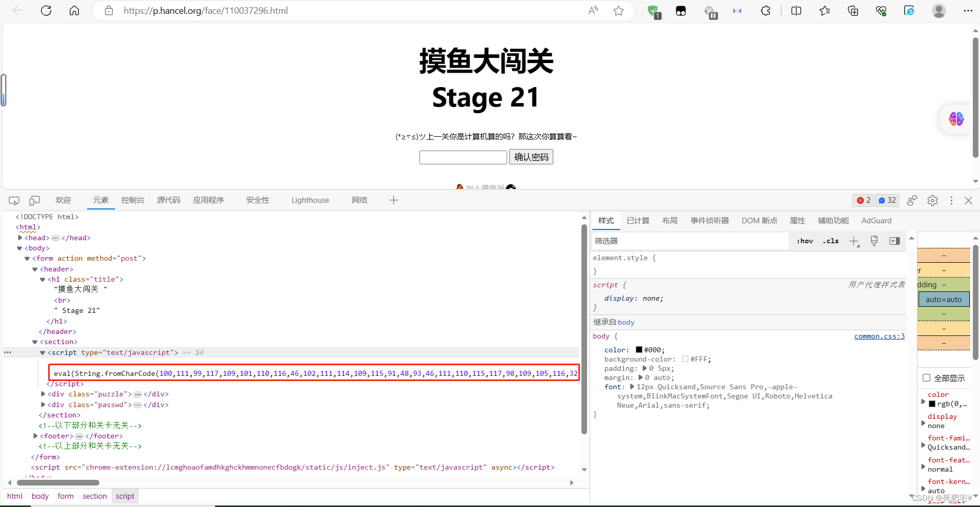Switch to the 源代码 tab
Screen dimensions: 980x507
pos(169,200)
